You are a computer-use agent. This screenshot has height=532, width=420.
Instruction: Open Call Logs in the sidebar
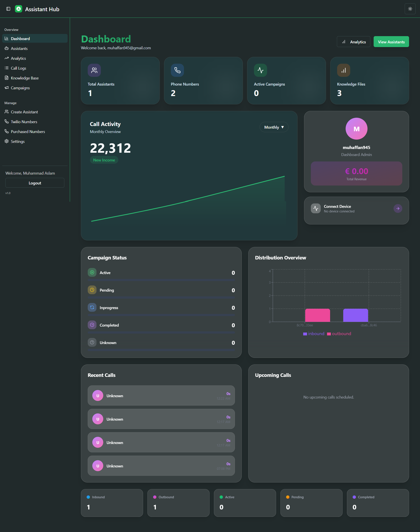pyautogui.click(x=18, y=68)
